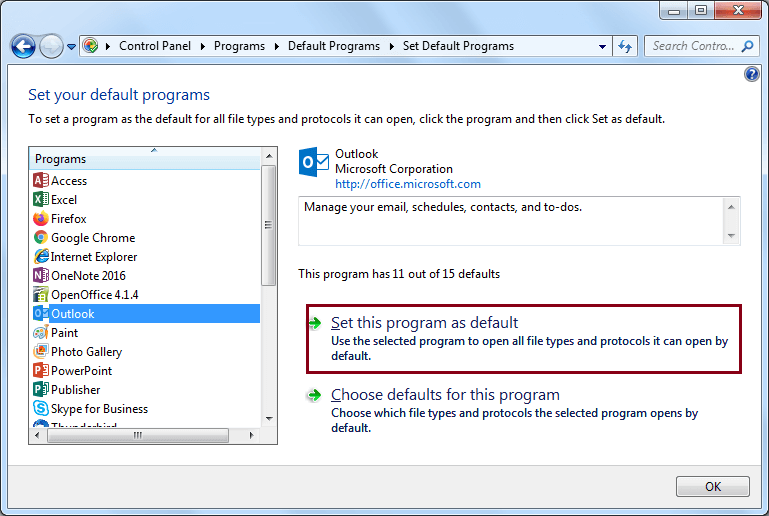Click Programs list scroll-left arrow
Screen dimensions: 769x516
pos(37,435)
